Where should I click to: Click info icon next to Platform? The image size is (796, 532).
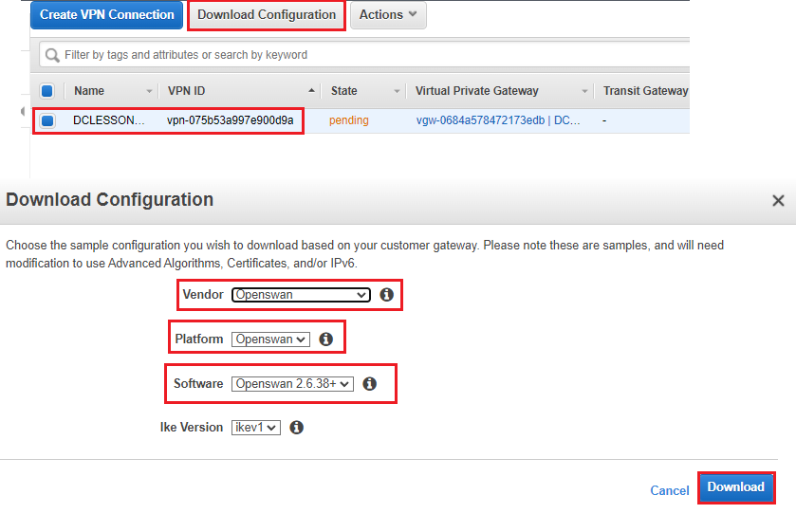[x=326, y=339]
